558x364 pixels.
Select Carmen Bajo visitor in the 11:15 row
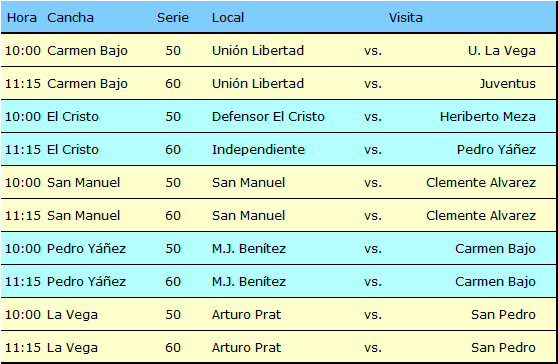(495, 282)
